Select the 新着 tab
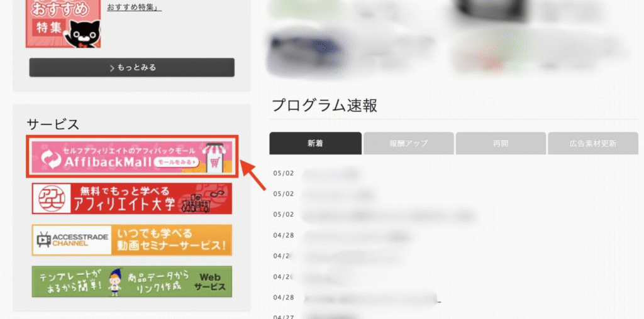This screenshot has width=644, height=319. click(x=316, y=143)
